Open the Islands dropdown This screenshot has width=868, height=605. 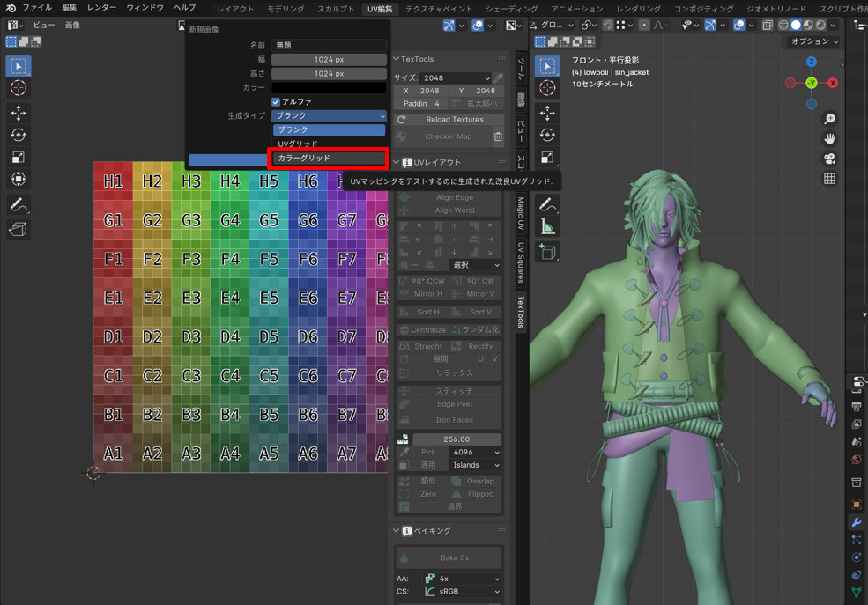coord(476,465)
